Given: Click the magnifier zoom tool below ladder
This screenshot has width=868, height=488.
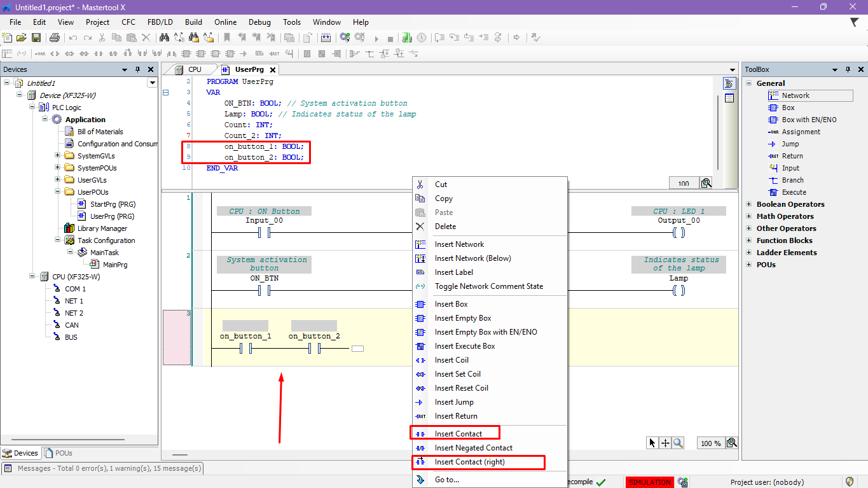Looking at the screenshot, I should (x=679, y=443).
